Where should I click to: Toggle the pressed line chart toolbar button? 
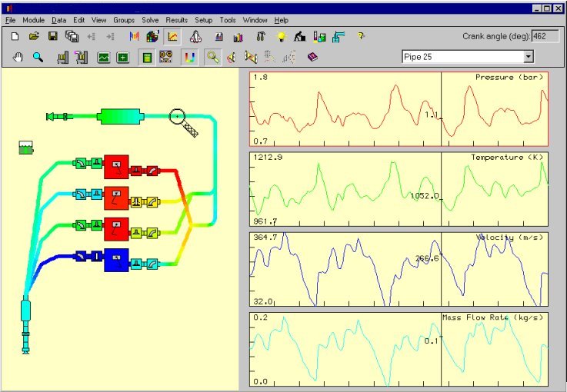click(x=172, y=36)
